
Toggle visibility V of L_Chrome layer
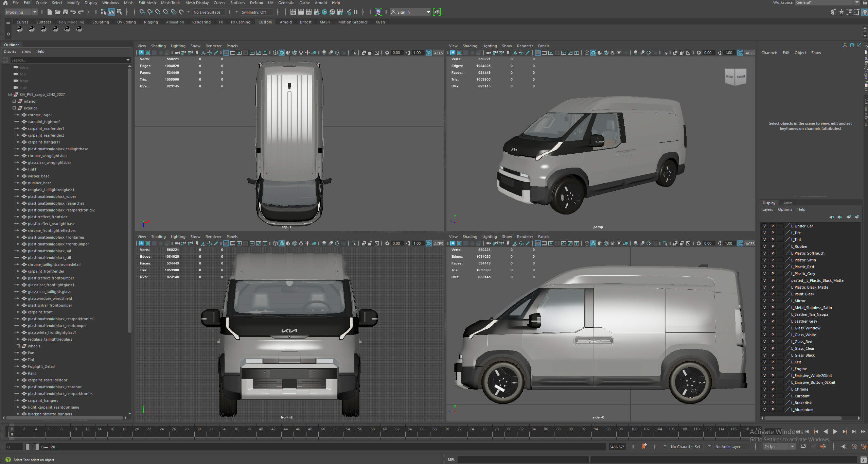(x=764, y=389)
